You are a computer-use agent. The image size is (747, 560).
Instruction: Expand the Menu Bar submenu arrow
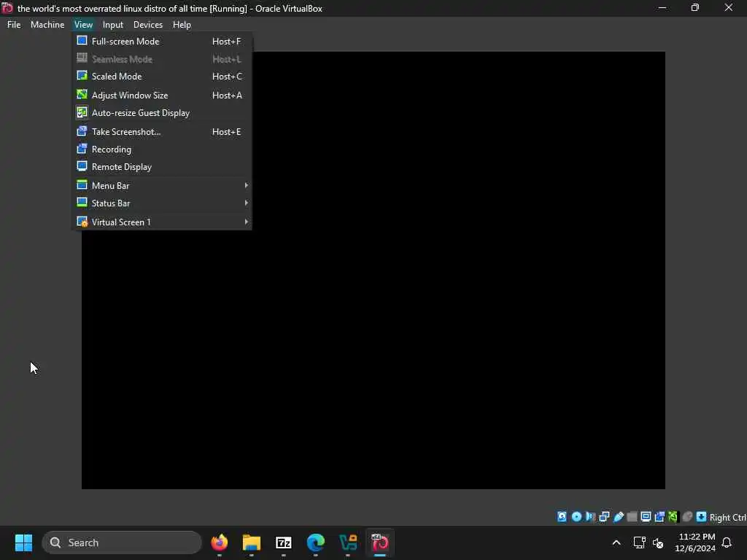coord(247,185)
